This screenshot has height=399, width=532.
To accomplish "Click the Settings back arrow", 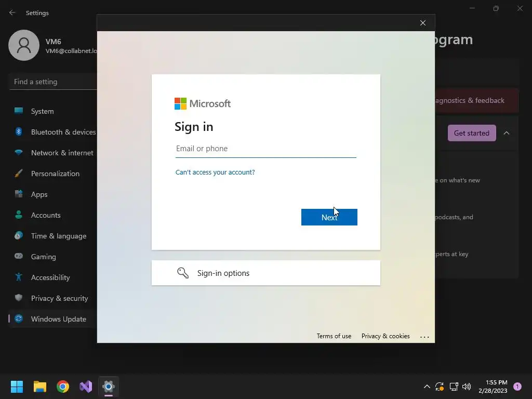I will click(x=12, y=12).
